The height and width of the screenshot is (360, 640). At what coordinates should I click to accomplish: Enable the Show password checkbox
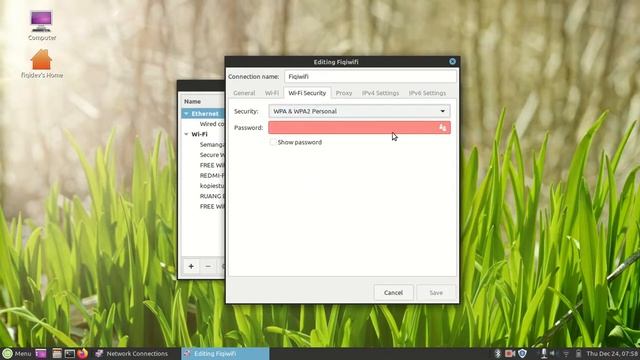273,142
